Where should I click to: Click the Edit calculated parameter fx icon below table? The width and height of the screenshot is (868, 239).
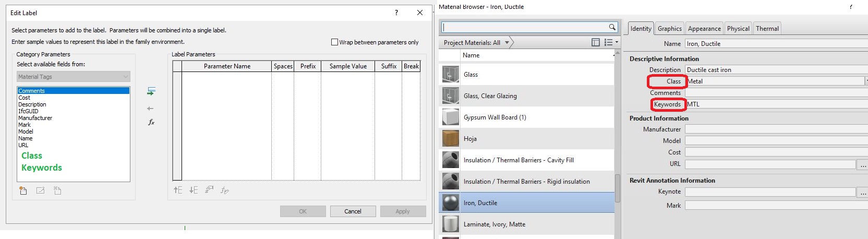224,190
